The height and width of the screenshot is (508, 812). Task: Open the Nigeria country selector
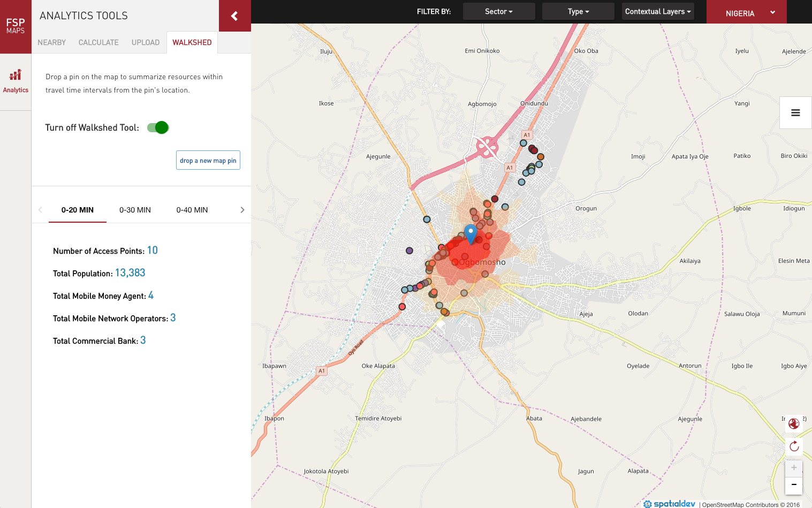pos(747,13)
